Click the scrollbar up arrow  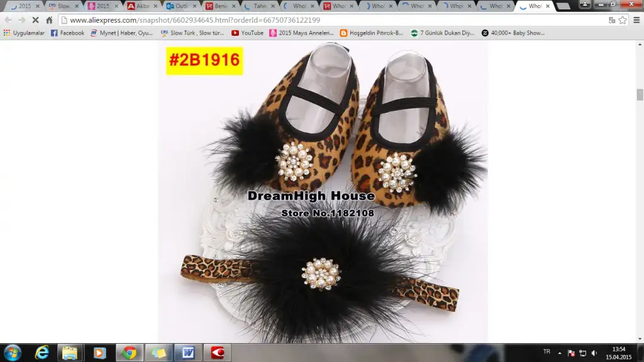[x=640, y=45]
